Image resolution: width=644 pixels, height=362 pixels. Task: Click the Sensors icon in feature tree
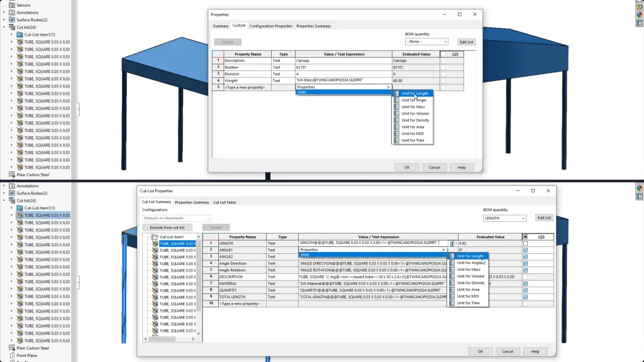click(11, 5)
